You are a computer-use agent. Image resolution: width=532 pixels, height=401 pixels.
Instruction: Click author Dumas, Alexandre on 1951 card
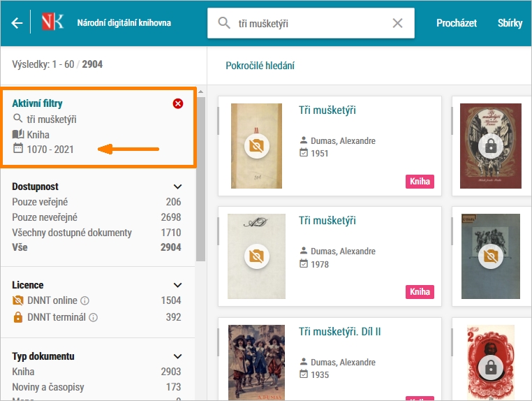point(343,140)
